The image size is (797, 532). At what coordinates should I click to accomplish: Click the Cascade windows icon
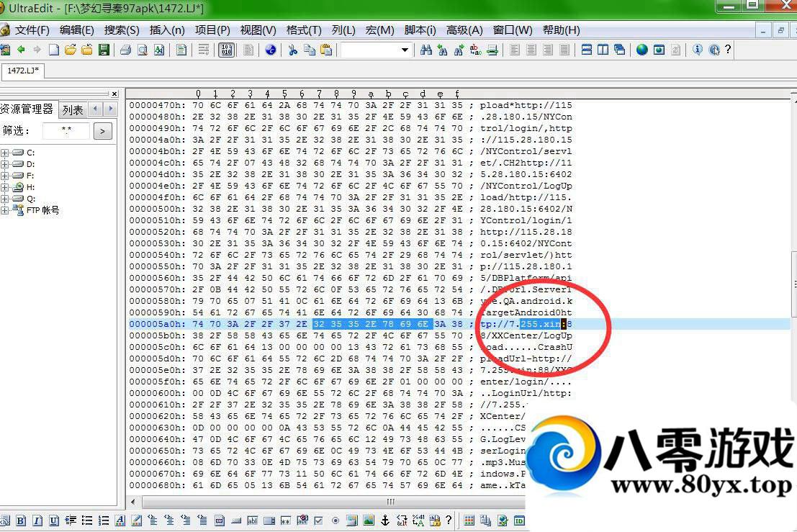coord(620,50)
